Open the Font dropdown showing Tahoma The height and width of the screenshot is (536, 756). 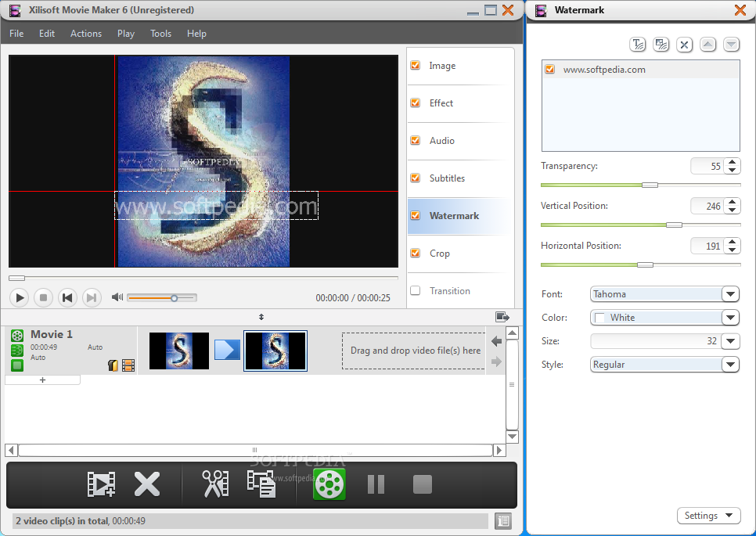pos(730,294)
